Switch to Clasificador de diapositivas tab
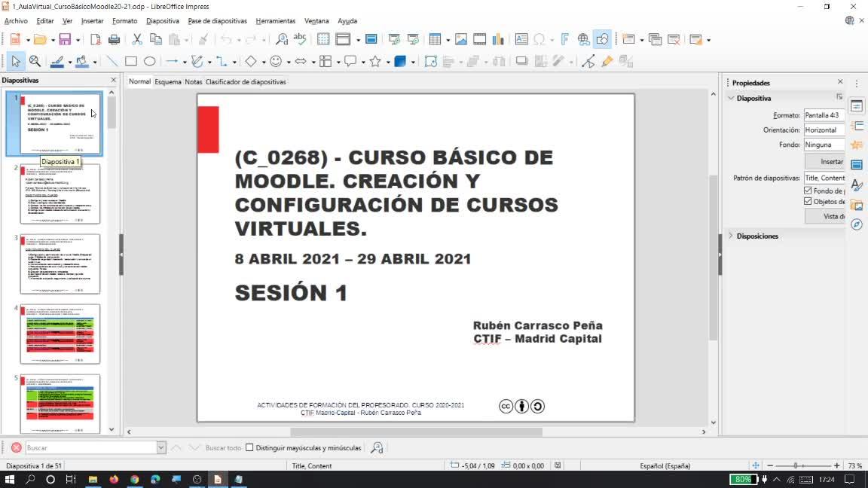Viewport: 868px width, 488px height. point(246,81)
